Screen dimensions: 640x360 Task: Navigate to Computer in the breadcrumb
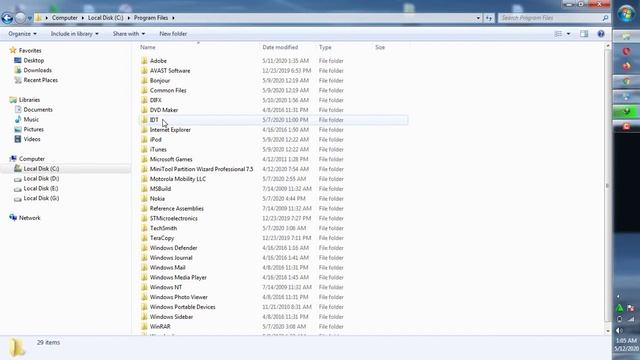click(64, 18)
